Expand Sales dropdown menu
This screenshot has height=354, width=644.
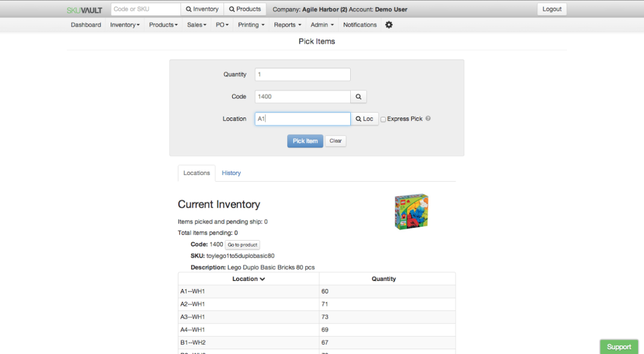click(x=197, y=25)
